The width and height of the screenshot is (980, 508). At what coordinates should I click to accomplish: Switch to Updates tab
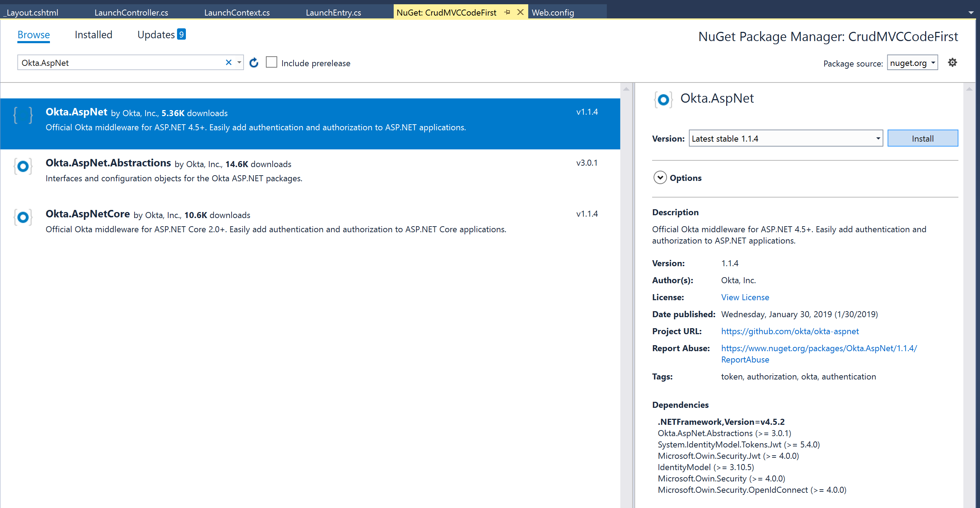(156, 35)
